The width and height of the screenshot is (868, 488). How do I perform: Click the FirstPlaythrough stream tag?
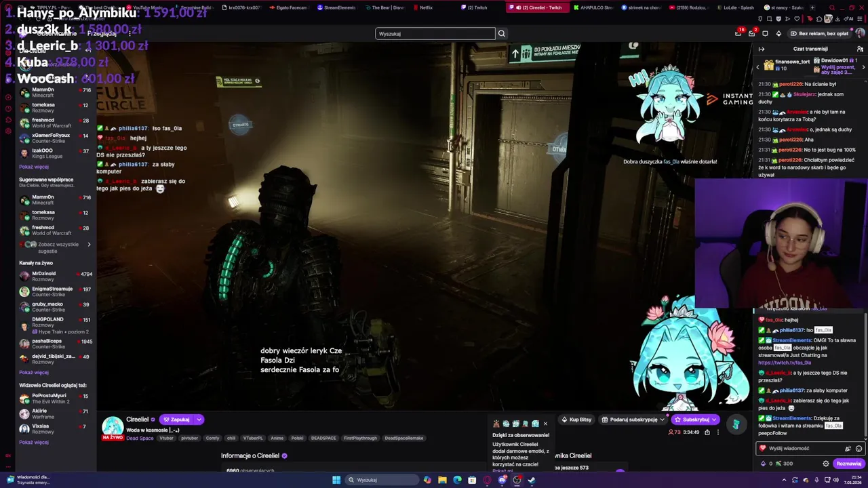[x=360, y=439]
